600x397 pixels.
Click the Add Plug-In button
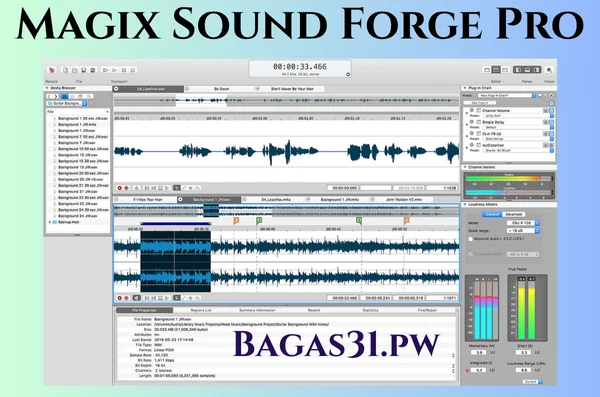pos(479,103)
